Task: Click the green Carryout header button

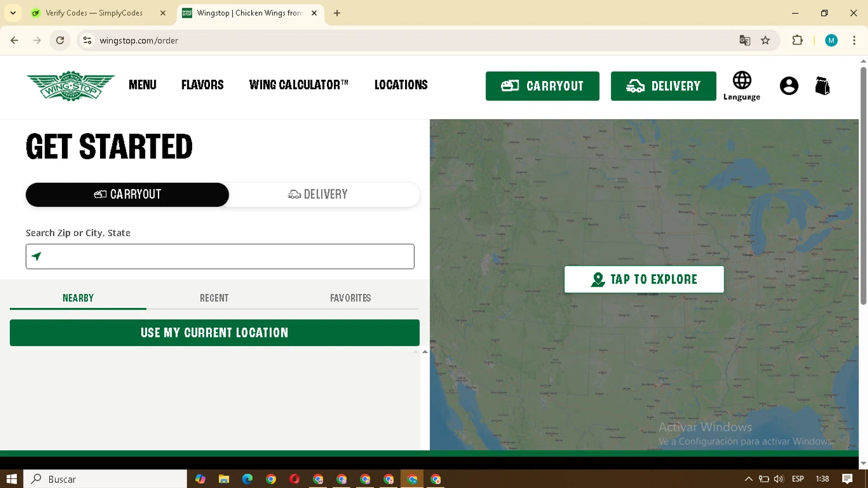Action: click(542, 86)
